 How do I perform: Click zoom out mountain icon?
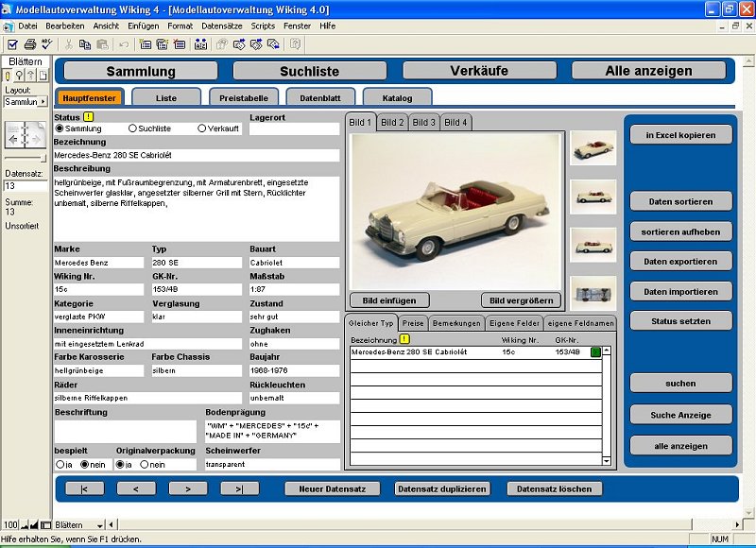(x=25, y=525)
